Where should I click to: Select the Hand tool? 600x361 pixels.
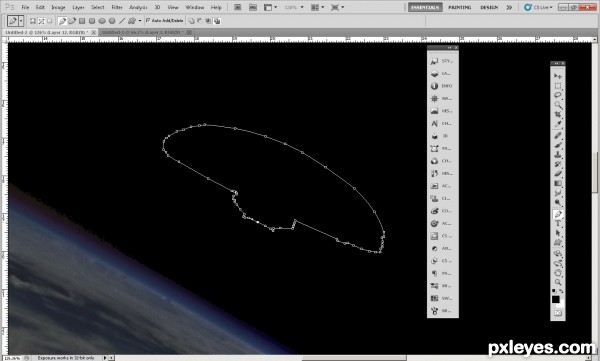tap(558, 273)
